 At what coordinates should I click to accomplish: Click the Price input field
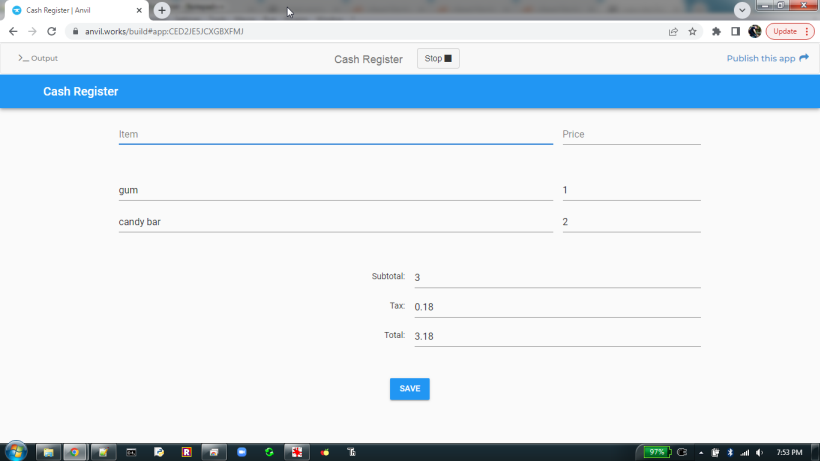631,134
